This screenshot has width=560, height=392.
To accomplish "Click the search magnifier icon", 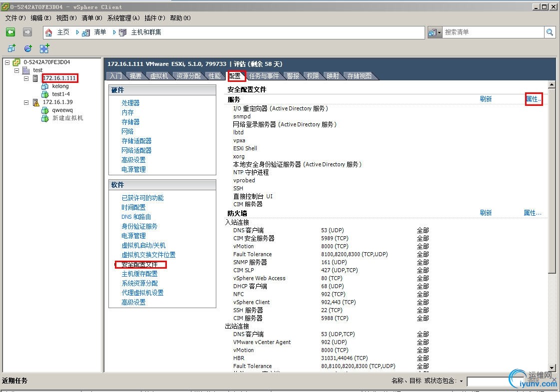I will (x=550, y=32).
